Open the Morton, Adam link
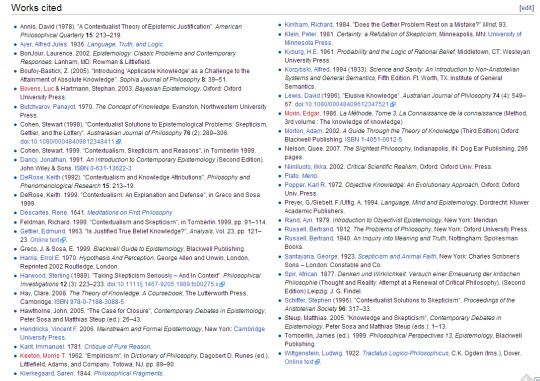Image resolution: width=540 pixels, height=381 pixels. tap(303, 131)
